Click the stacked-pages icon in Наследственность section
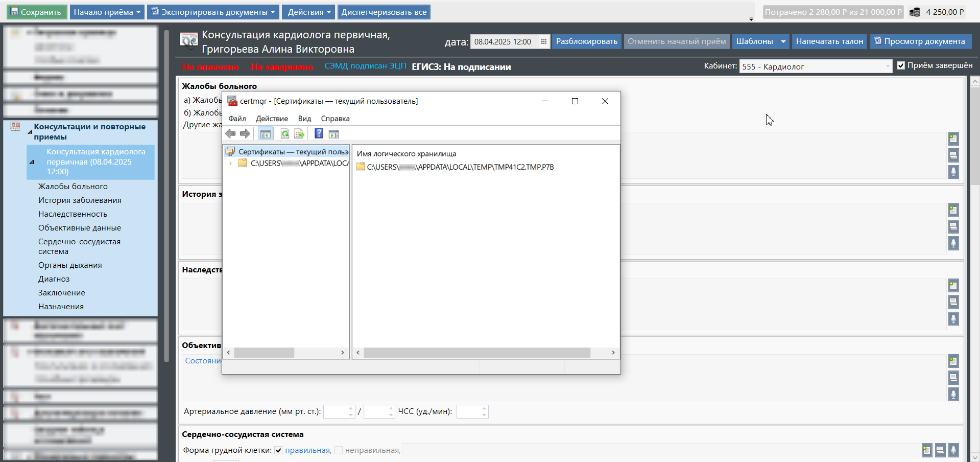The height and width of the screenshot is (462, 980). coord(953,302)
